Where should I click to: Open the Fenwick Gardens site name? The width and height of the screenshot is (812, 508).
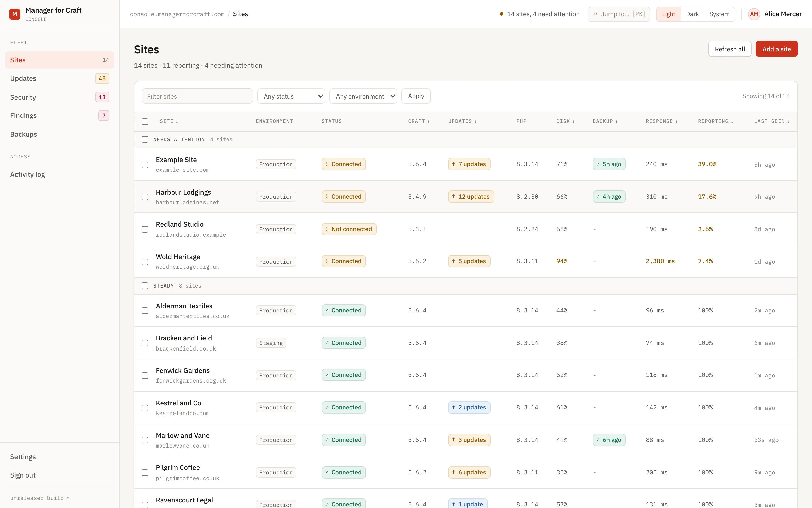click(182, 370)
